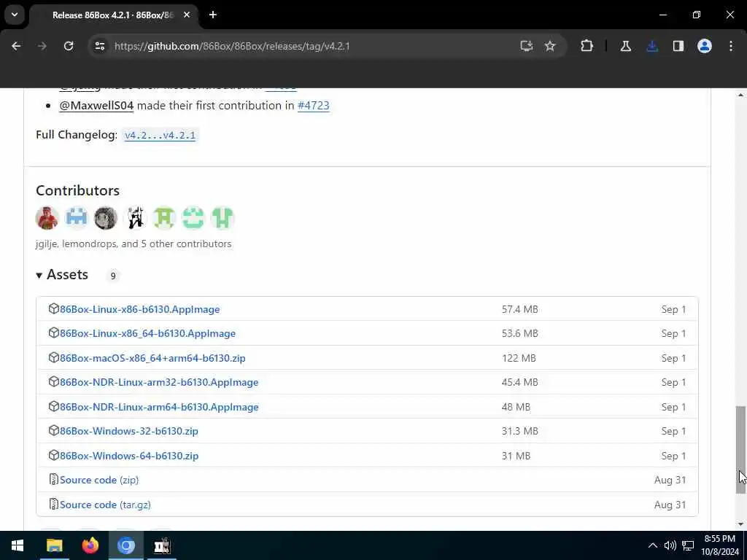Click the scrollbar down arrow
The height and width of the screenshot is (560, 747).
pos(740,524)
